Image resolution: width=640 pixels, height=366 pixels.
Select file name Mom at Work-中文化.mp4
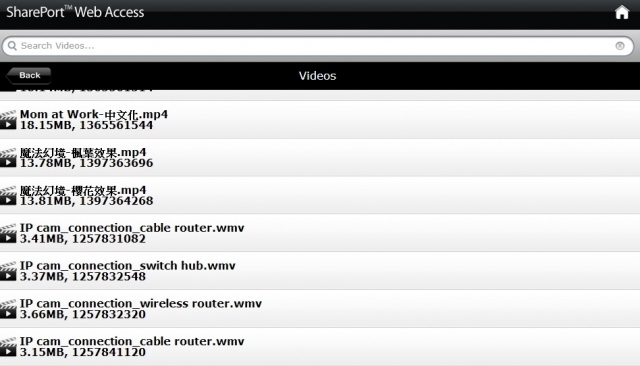pyautogui.click(x=94, y=114)
